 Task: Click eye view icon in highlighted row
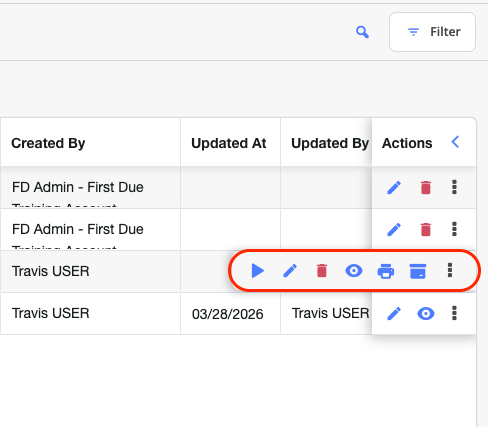[354, 271]
